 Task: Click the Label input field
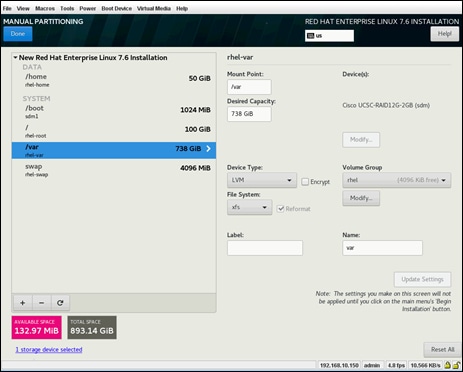(265, 248)
